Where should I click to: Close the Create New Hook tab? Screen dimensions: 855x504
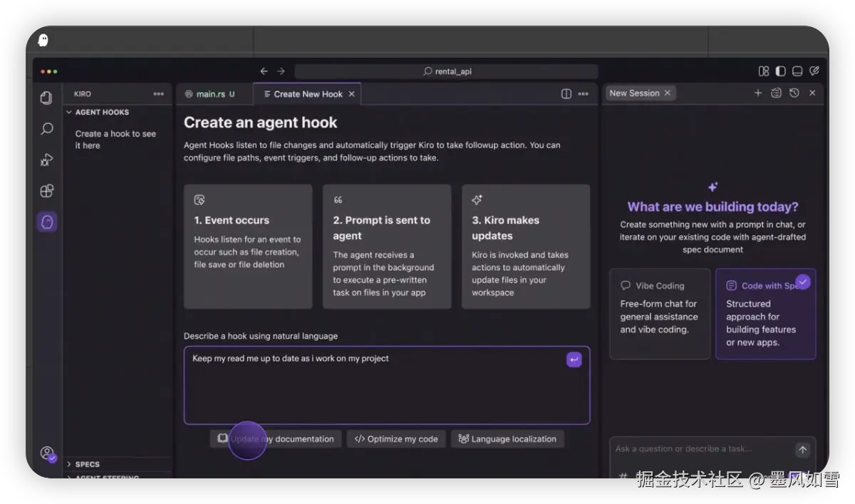point(351,94)
